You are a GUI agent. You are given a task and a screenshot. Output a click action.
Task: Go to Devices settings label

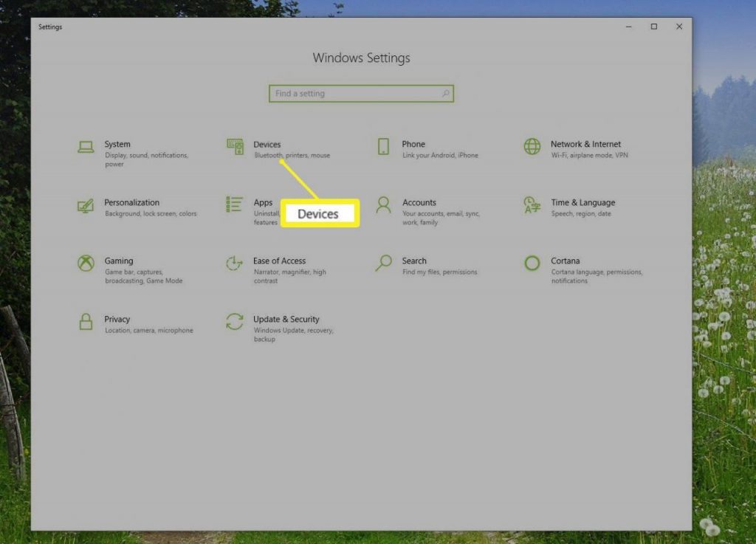point(267,145)
